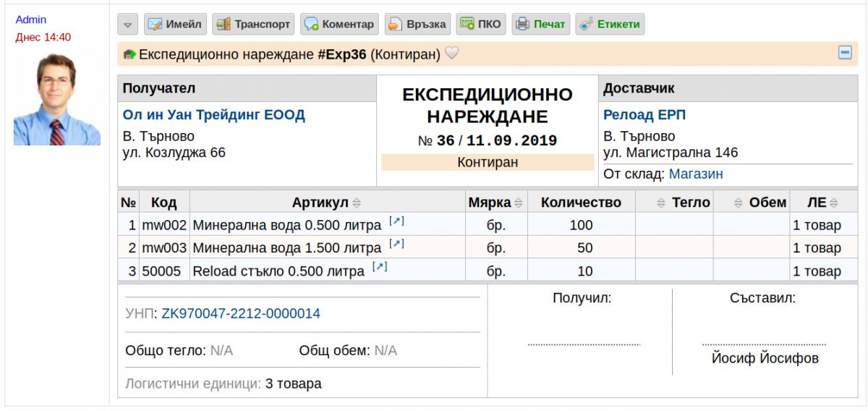Click the Имейл button

175,24
